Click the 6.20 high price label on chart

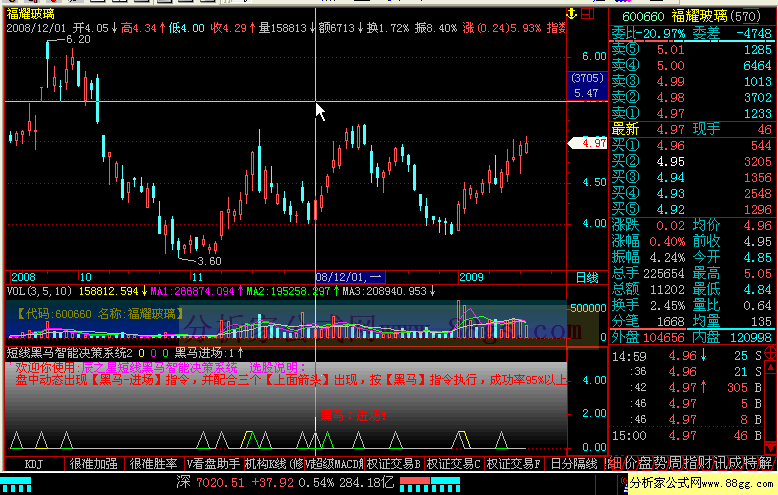[x=78, y=39]
